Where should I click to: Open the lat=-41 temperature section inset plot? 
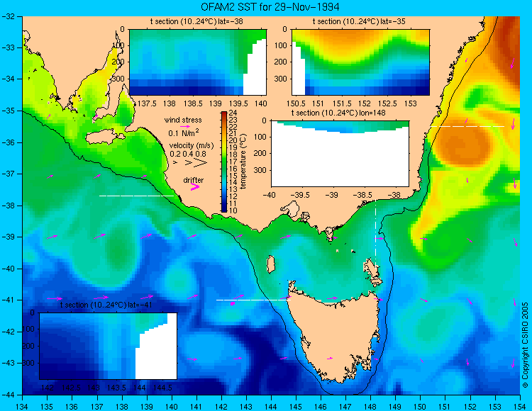point(109,346)
